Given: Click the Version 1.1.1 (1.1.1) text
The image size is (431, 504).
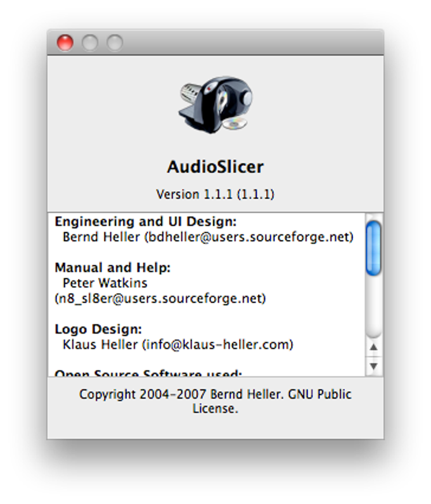Looking at the screenshot, I should coord(215,194).
